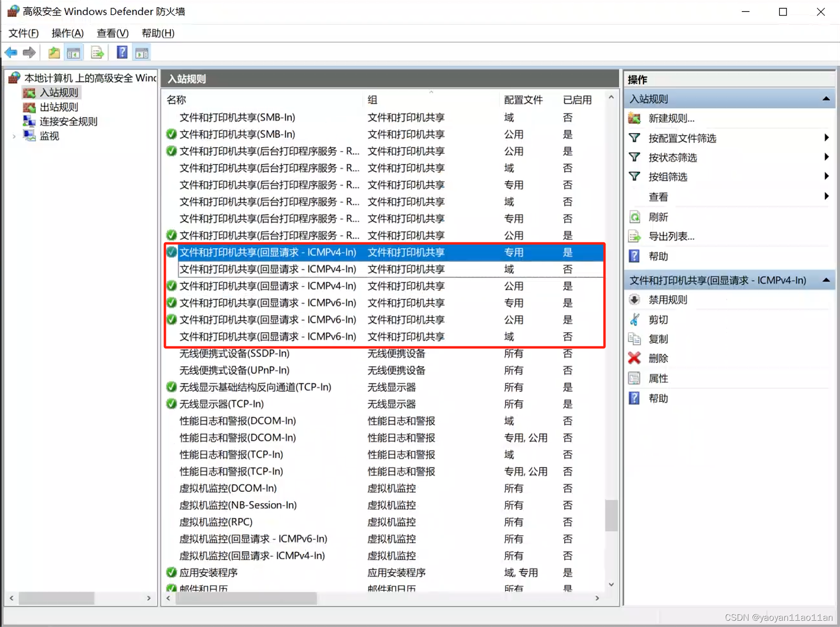840x627 pixels.
Task: Click the firewall icon of the root tree node
Action: pos(15,77)
